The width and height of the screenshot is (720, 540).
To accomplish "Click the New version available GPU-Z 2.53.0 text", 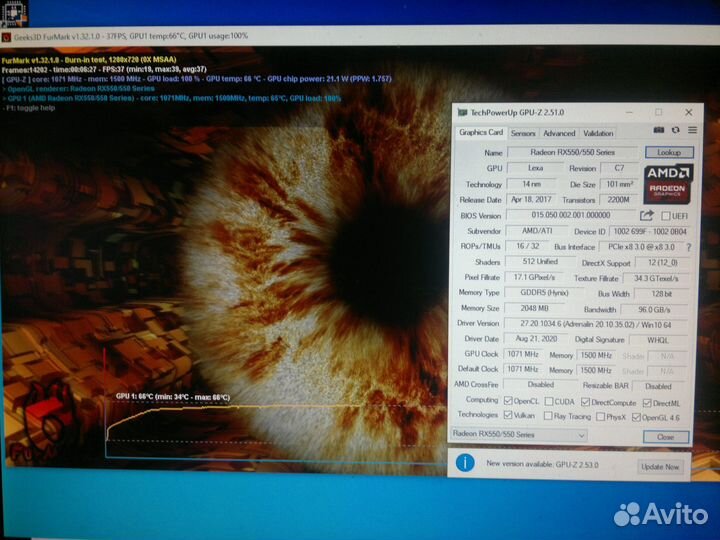I will pos(542,464).
